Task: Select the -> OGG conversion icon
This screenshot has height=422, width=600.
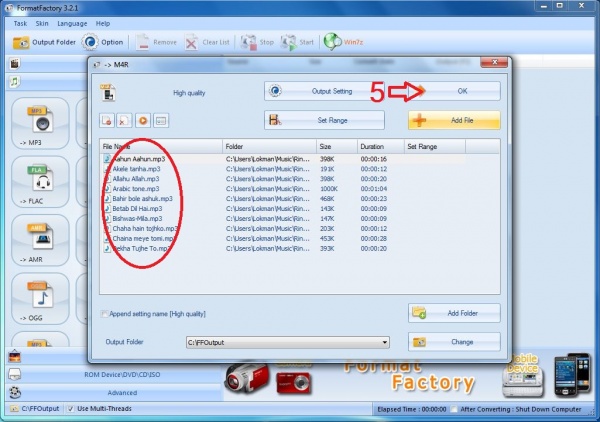Action: (x=41, y=299)
